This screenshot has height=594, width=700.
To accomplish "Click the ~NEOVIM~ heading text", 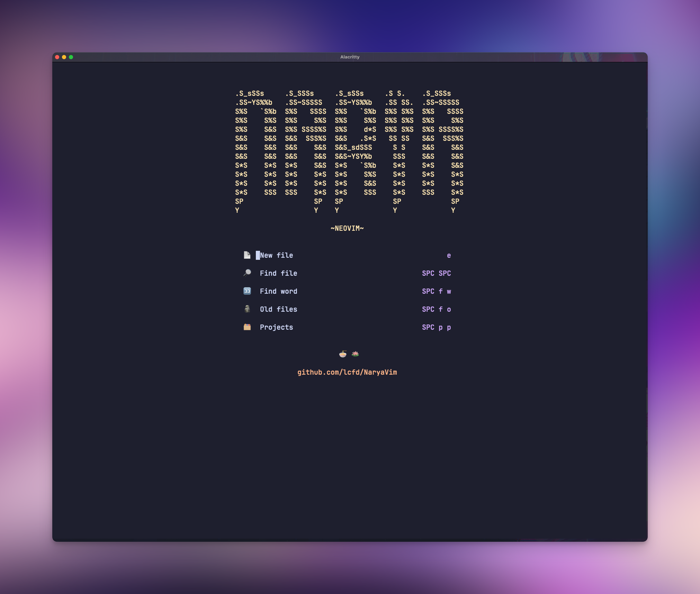I will pos(347,228).
